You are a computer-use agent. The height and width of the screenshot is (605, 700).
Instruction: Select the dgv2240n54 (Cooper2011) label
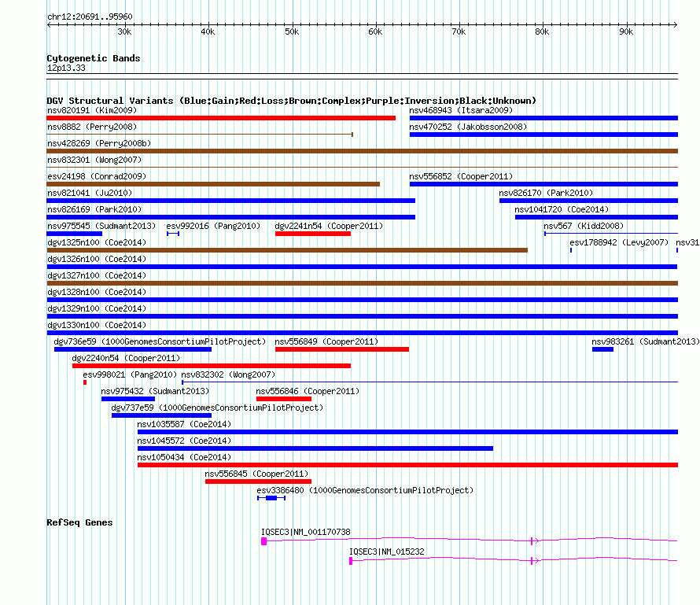click(x=126, y=358)
